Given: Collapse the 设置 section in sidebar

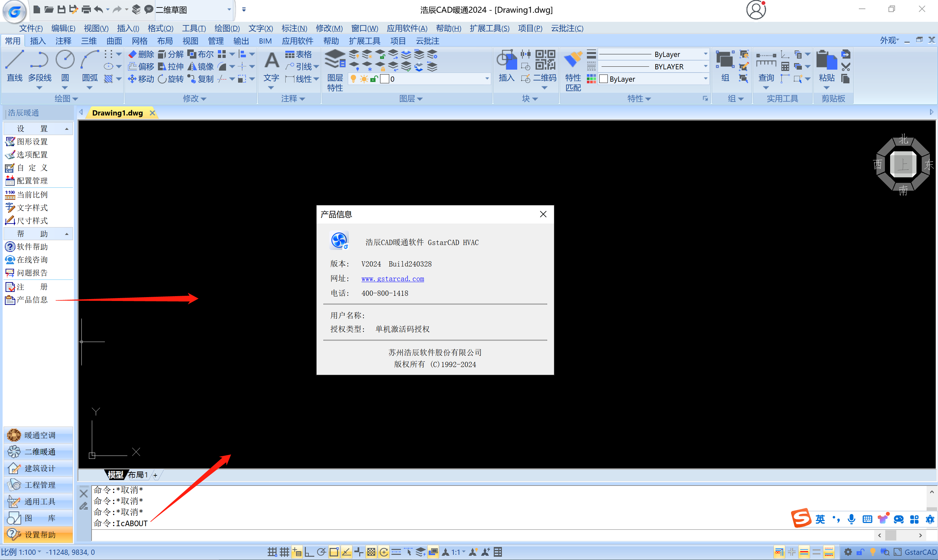Looking at the screenshot, I should coord(67,129).
